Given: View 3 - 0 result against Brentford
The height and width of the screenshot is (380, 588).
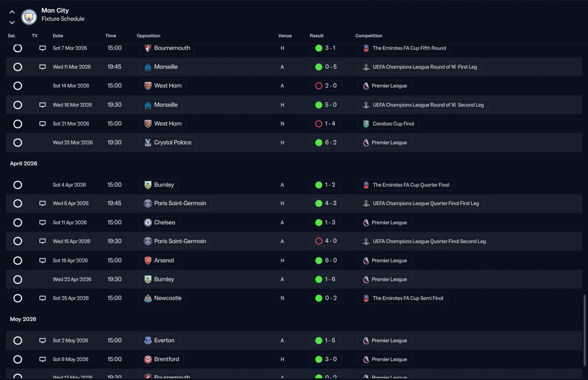Looking at the screenshot, I should pos(326,359).
